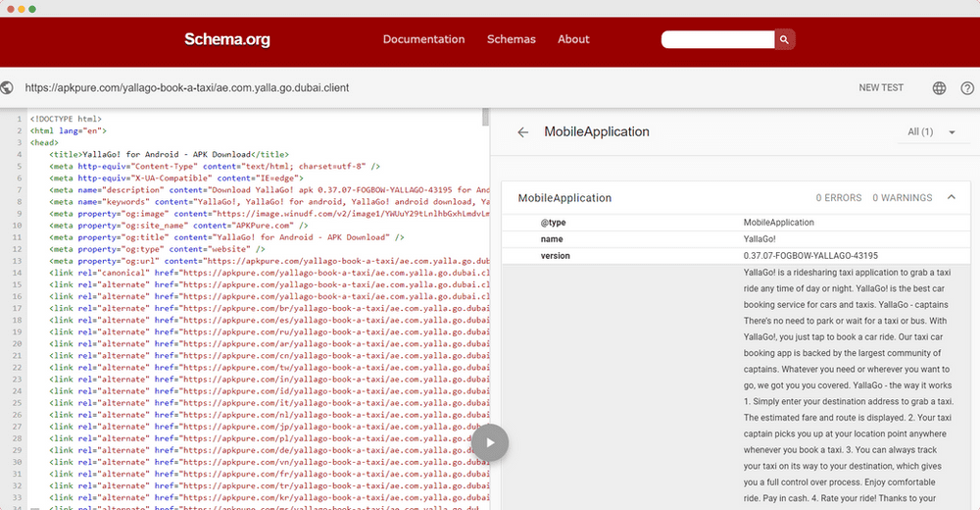Open the Schemas menu item

click(512, 39)
